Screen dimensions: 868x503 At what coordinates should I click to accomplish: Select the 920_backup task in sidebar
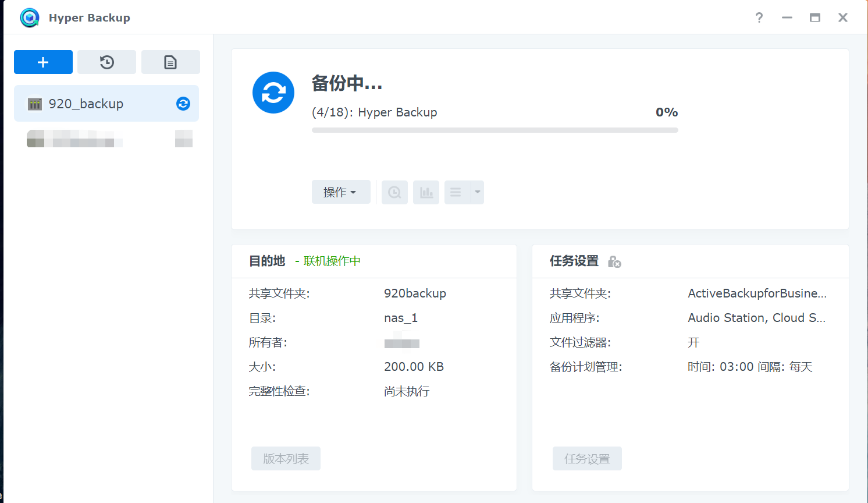point(106,104)
